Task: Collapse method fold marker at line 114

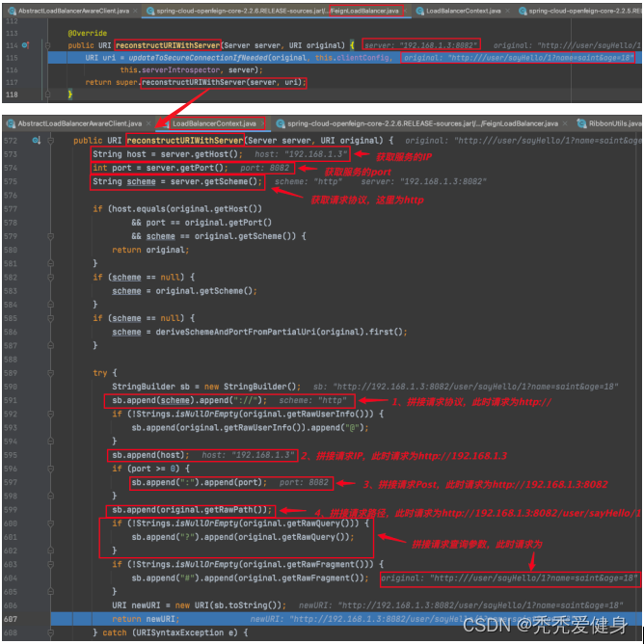Action: (x=47, y=45)
